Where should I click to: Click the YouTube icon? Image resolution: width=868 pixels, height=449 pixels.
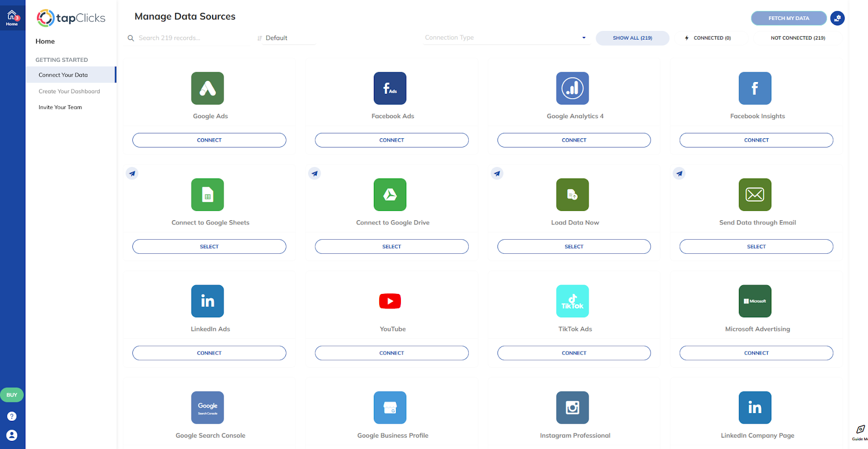[x=390, y=301]
